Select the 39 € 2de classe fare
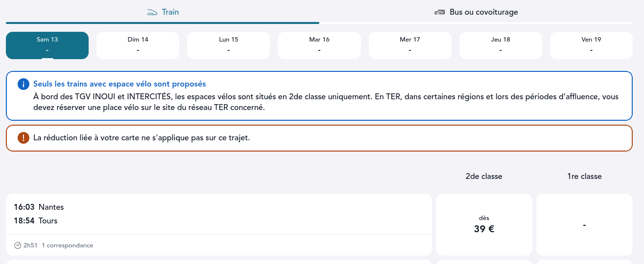Viewport: 644px width, 264px height. 484,224
